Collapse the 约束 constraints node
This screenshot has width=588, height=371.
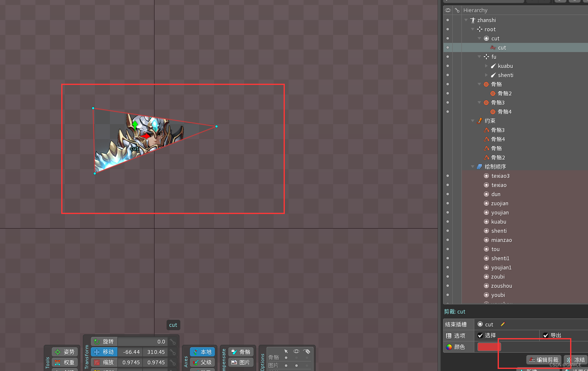tap(473, 121)
